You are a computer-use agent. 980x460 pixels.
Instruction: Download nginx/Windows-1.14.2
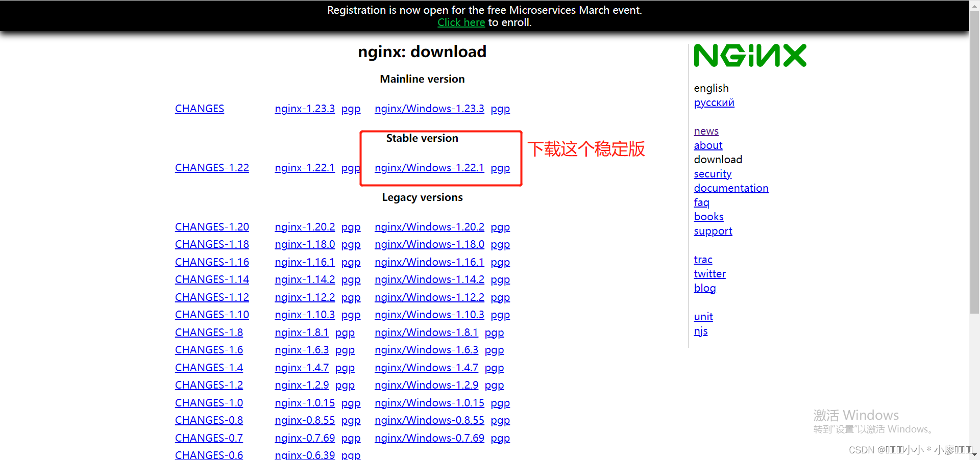coord(429,279)
